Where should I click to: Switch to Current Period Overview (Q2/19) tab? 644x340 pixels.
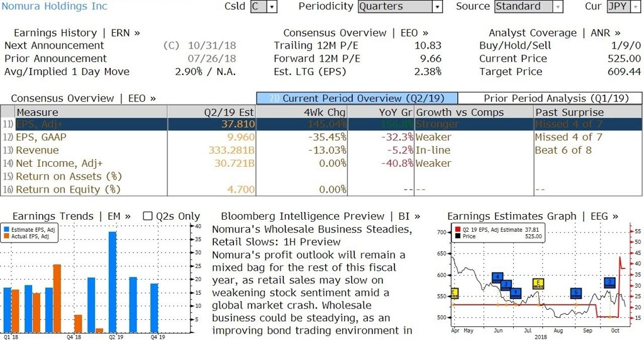pyautogui.click(x=357, y=98)
